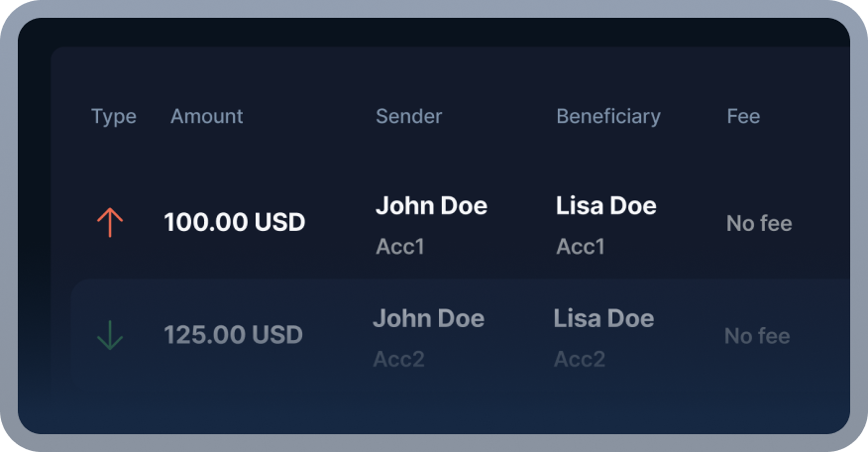Click beneficiary account Acc2
This screenshot has height=452, width=868.
pos(580,360)
